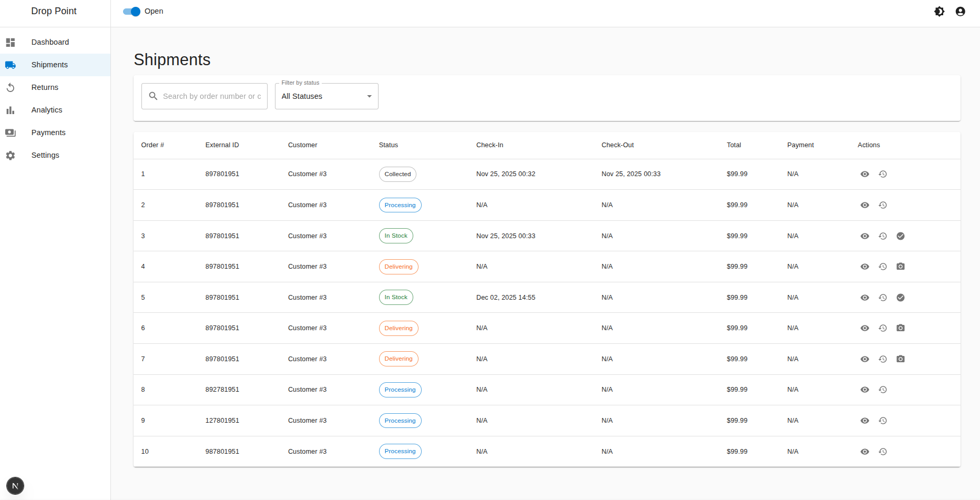
Task: Open the user account profile icon
Action: click(960, 12)
